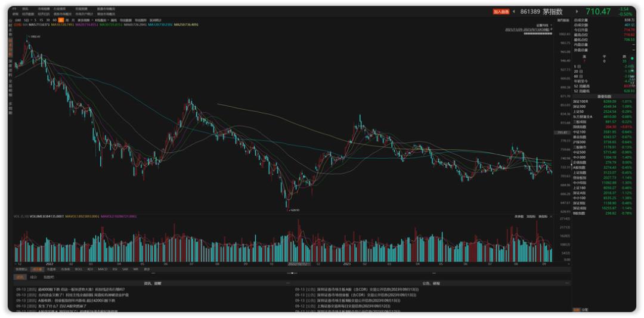The height and width of the screenshot is (318, 644).
Task: Select the RSI indicator tab
Action: [115, 269]
